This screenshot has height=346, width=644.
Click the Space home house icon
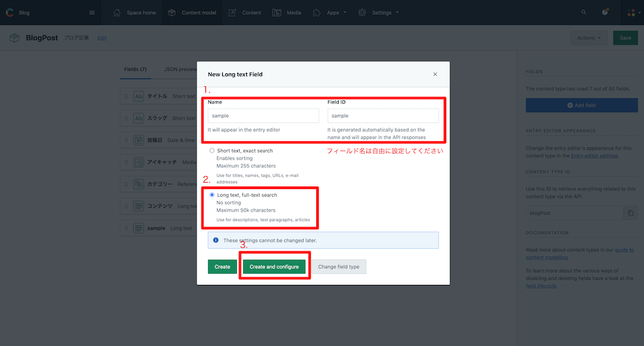(x=117, y=13)
